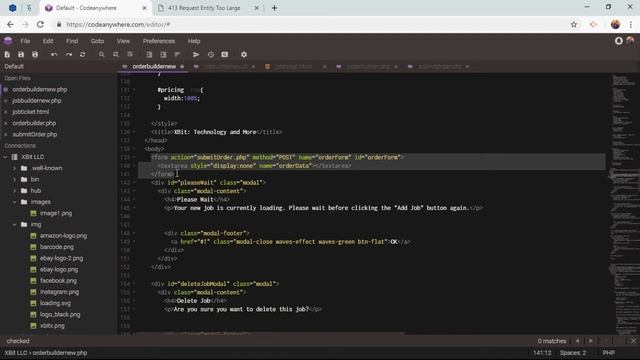Open the settings gear in toolbar
Screen dimensions: 640x360
pyautogui.click(x=244, y=54)
